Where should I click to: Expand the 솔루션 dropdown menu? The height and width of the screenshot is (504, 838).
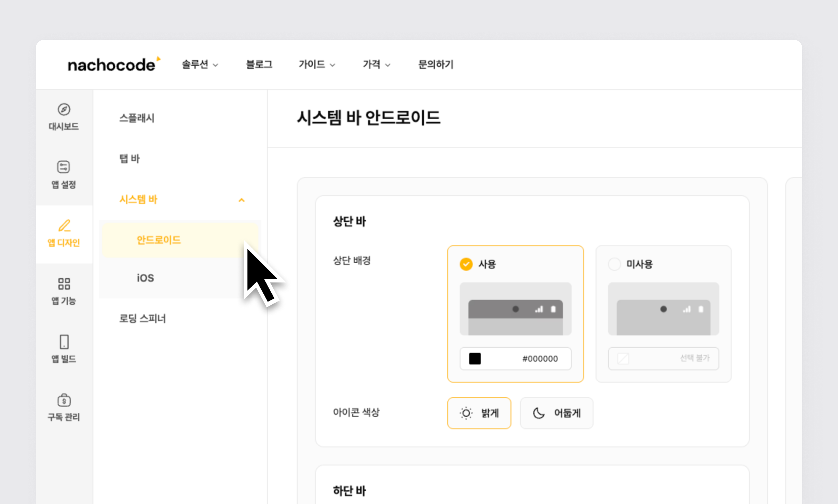[x=200, y=64]
